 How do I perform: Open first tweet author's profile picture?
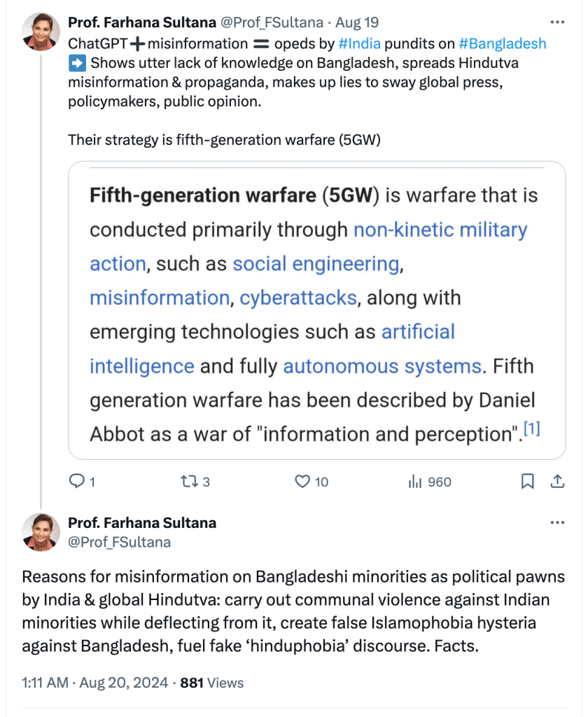(41, 32)
